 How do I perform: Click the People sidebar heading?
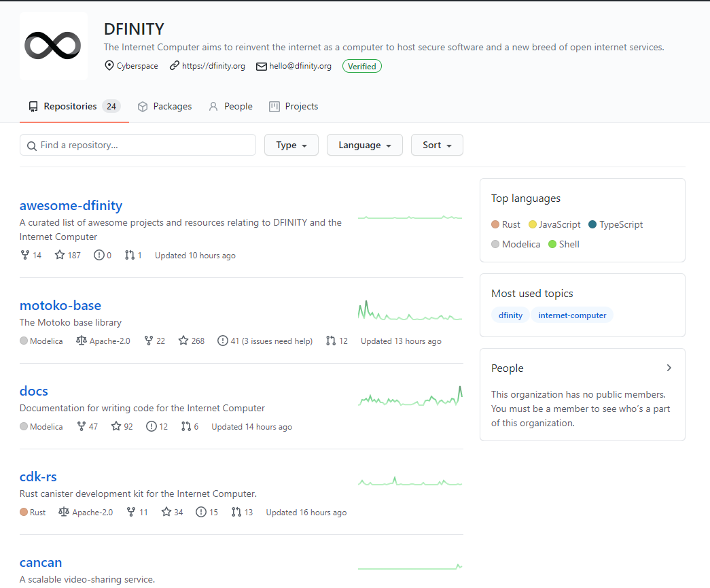(x=507, y=368)
